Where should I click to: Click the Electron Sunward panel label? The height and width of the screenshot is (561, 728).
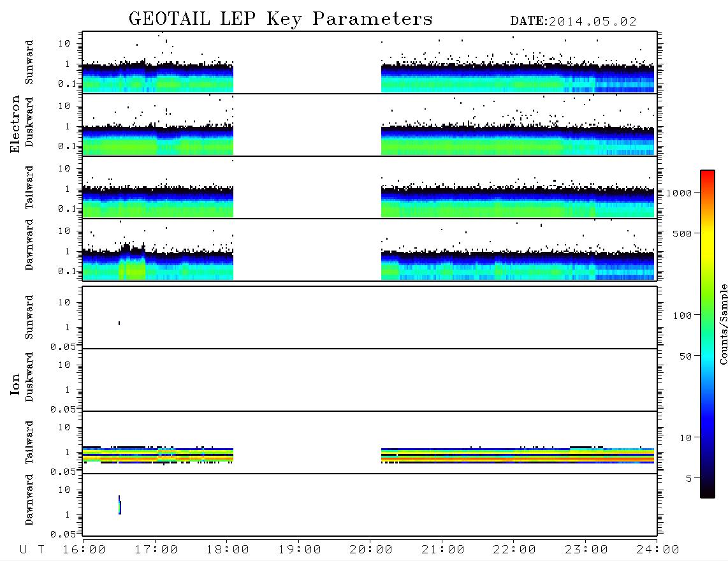point(29,62)
